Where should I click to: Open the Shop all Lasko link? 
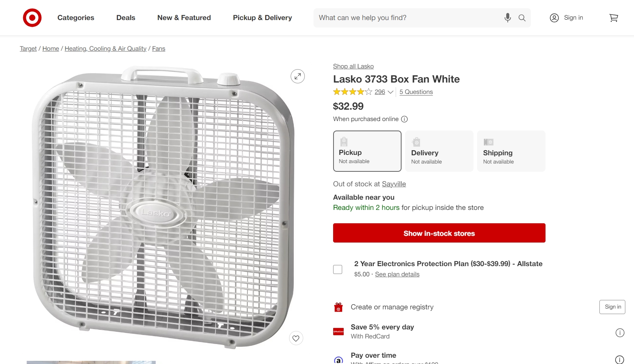353,66
